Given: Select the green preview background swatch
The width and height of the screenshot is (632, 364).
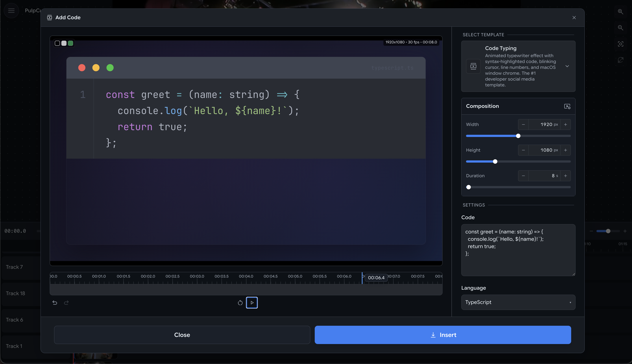Looking at the screenshot, I should [x=71, y=43].
